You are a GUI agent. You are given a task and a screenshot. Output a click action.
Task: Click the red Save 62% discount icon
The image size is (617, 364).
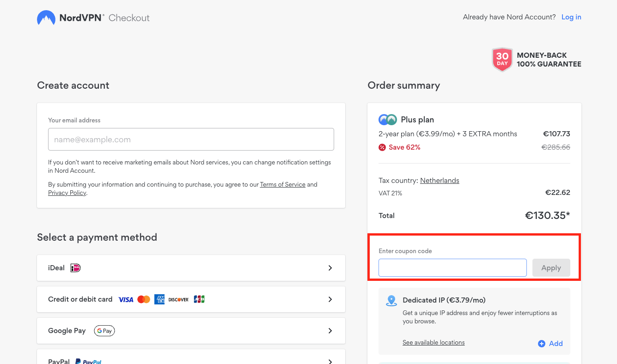[382, 147]
